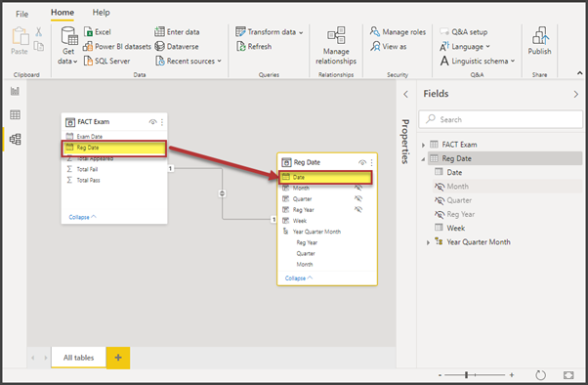588x385 pixels.
Task: Switch to Report view
Action: 15,91
